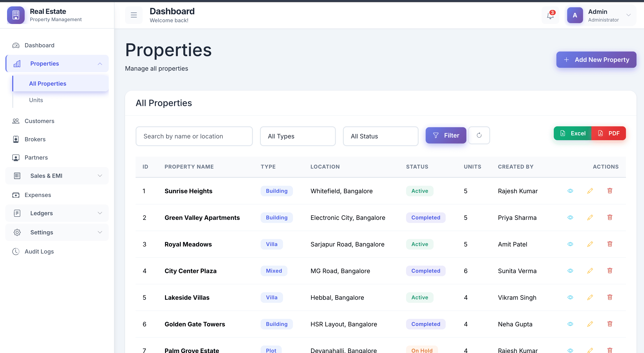Export table using Excel button
The image size is (644, 353).
pyautogui.click(x=572, y=133)
